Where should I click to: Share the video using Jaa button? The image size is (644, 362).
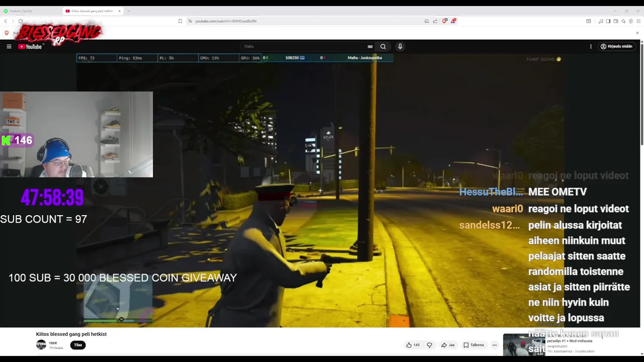pos(448,345)
